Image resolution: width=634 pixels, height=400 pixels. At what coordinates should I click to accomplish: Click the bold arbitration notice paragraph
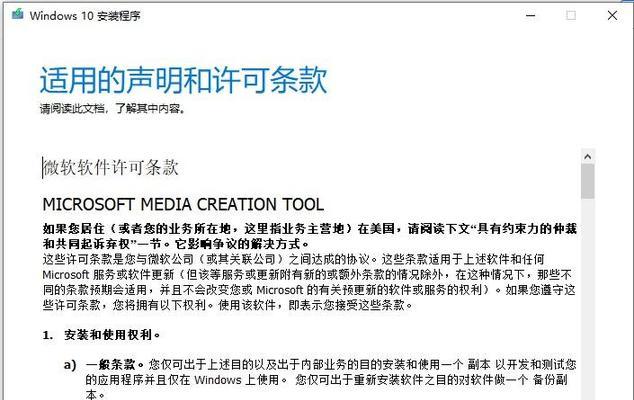pos(309,236)
